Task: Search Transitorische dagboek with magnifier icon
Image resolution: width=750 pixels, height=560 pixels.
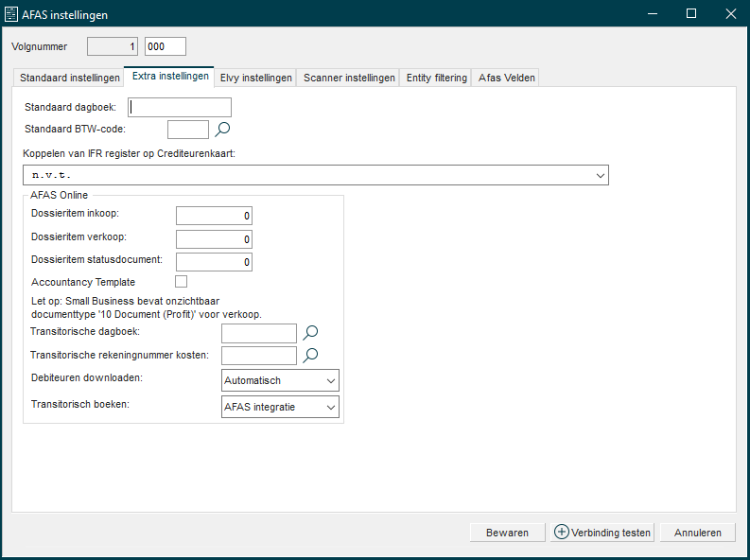Action: click(x=310, y=332)
